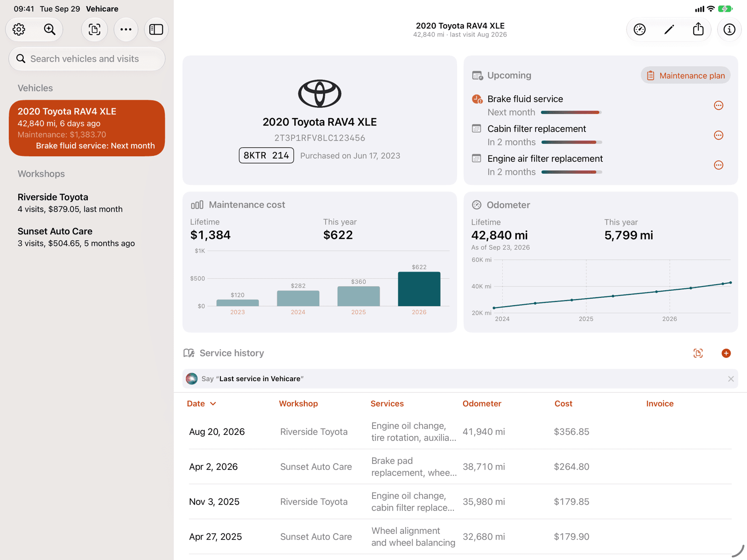
Task: Tap the scan document icon in sidebar toolbar
Action: point(94,29)
